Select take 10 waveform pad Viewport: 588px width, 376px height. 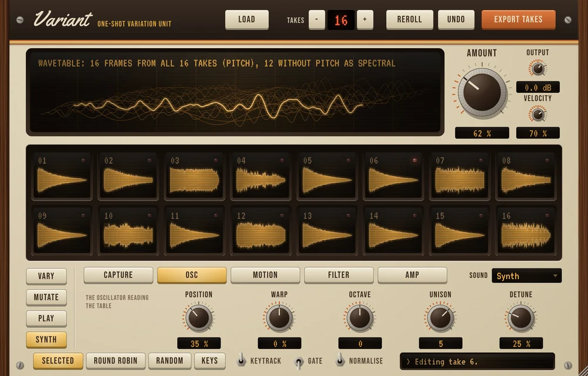pos(128,230)
